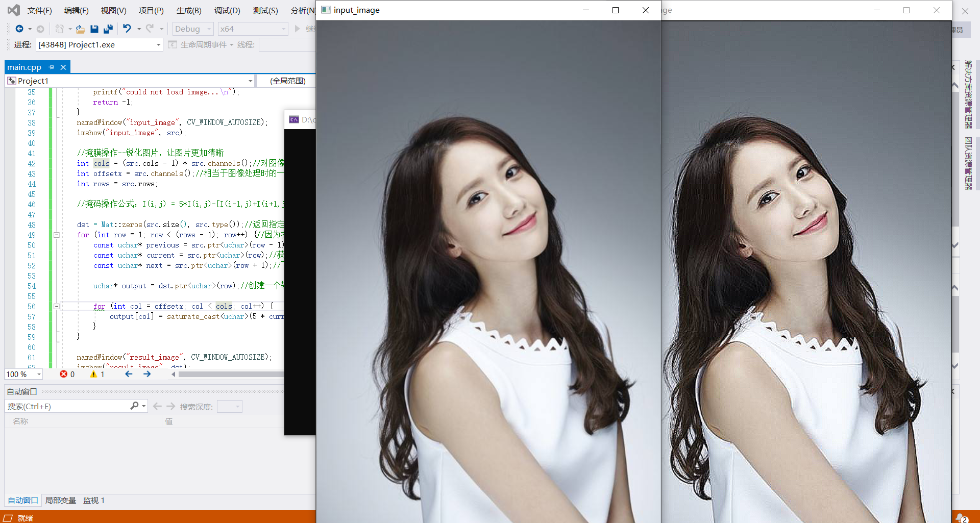Click the Visual Studio logo icon

click(14, 10)
